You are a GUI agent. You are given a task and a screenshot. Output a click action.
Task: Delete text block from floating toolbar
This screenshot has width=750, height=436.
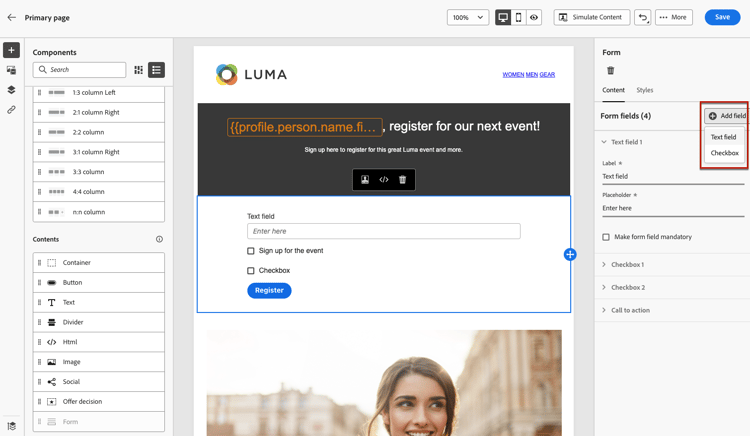(x=402, y=179)
